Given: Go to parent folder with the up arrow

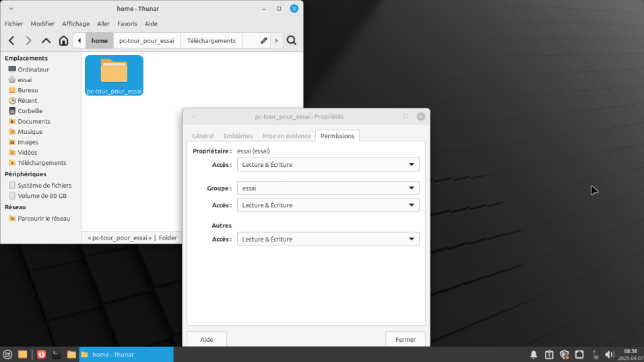Looking at the screenshot, I should click(x=46, y=40).
